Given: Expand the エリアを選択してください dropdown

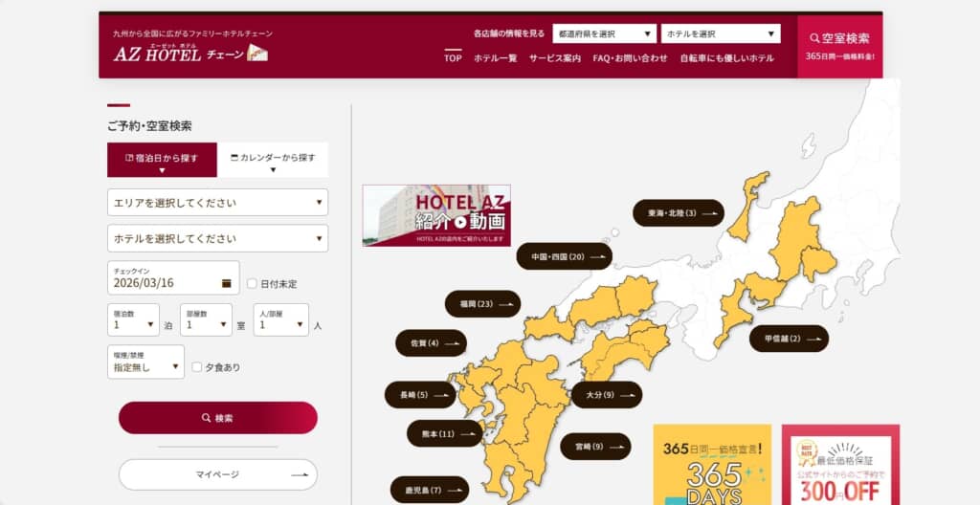Looking at the screenshot, I should click(217, 203).
